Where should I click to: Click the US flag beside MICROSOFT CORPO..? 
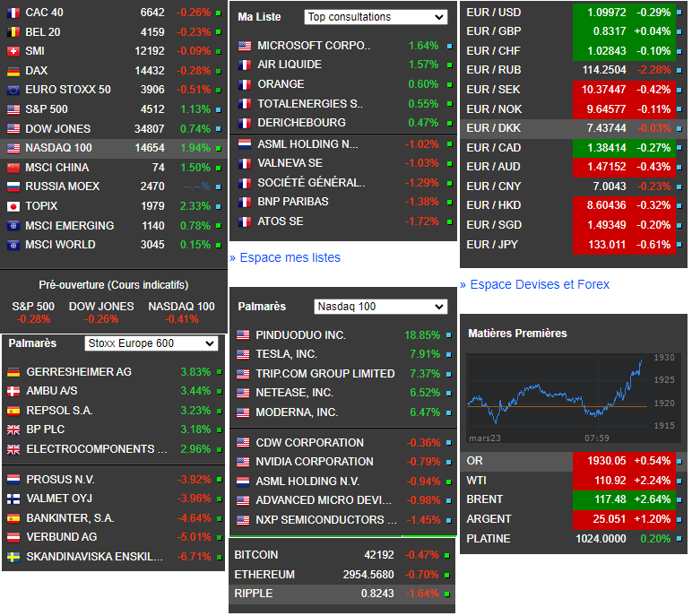point(245,46)
